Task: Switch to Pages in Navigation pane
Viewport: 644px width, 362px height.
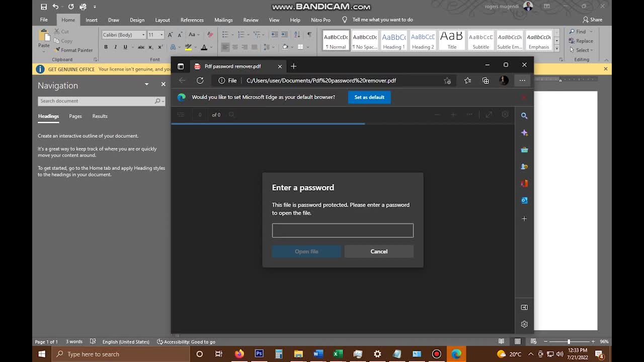Action: click(75, 116)
